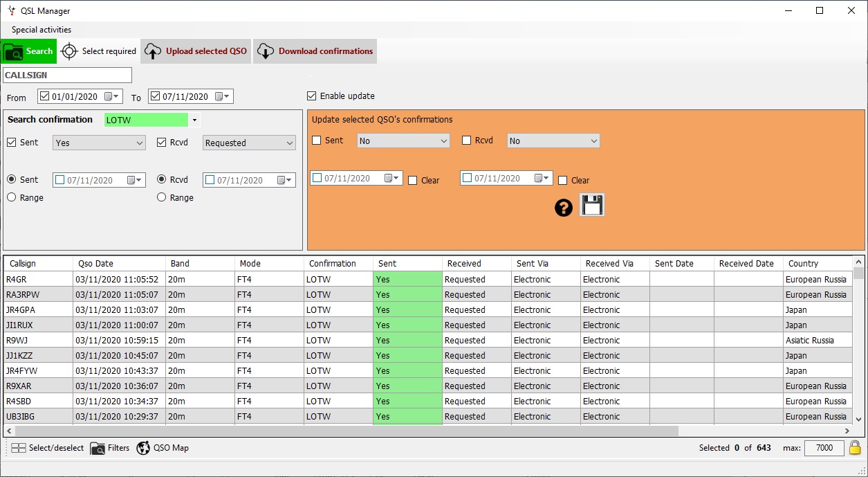Screen dimensions: 868x477
Task: Open the Special activities menu
Action: tap(41, 30)
